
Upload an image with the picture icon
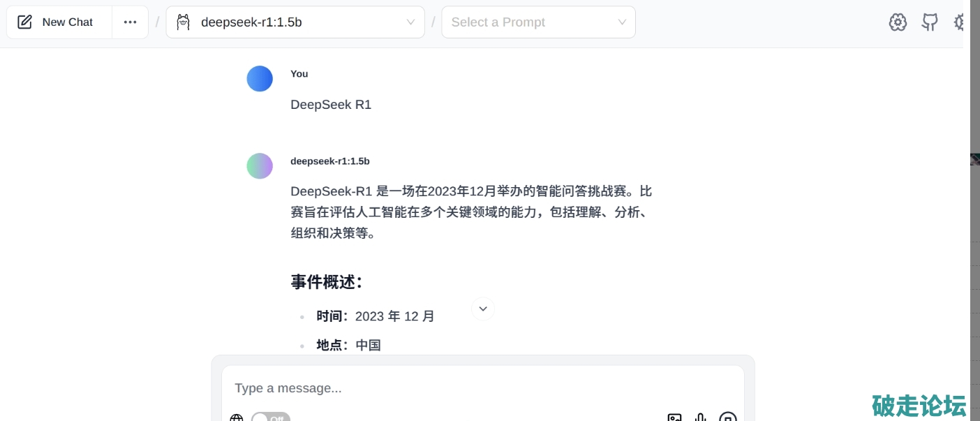(x=674, y=418)
